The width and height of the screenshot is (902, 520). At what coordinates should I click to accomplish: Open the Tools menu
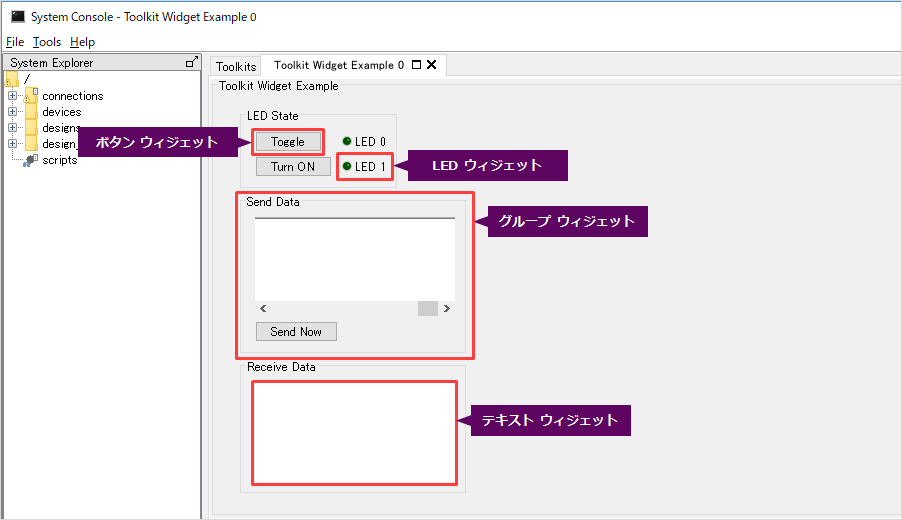46,42
